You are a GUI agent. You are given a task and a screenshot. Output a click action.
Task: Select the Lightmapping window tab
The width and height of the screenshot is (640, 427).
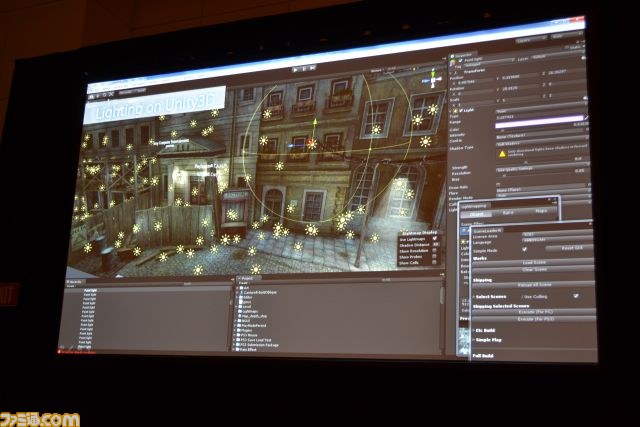[x=475, y=206]
